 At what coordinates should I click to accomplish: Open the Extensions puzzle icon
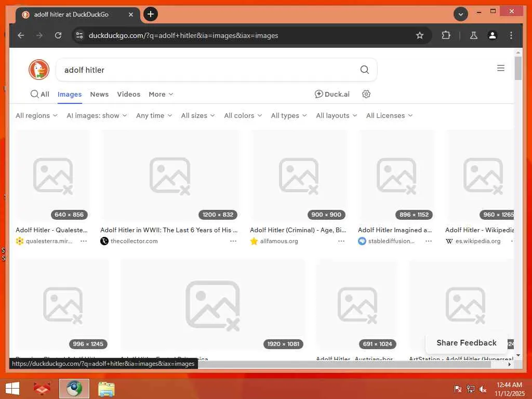click(446, 35)
